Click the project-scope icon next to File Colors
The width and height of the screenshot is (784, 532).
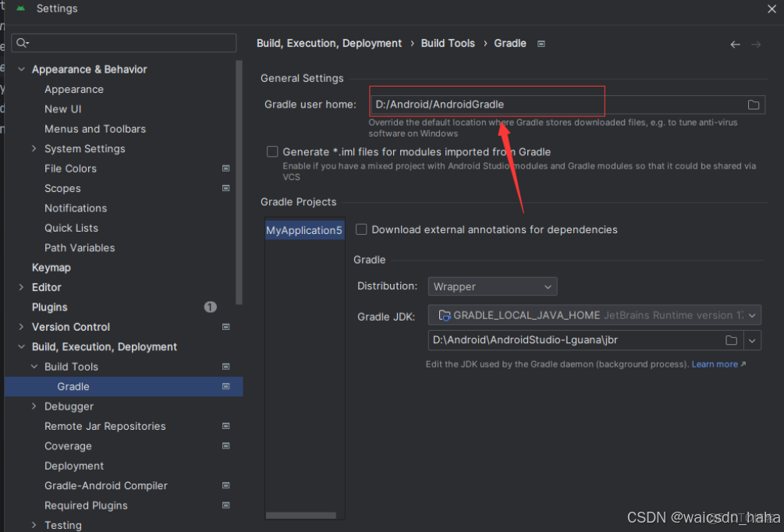pyautogui.click(x=225, y=168)
